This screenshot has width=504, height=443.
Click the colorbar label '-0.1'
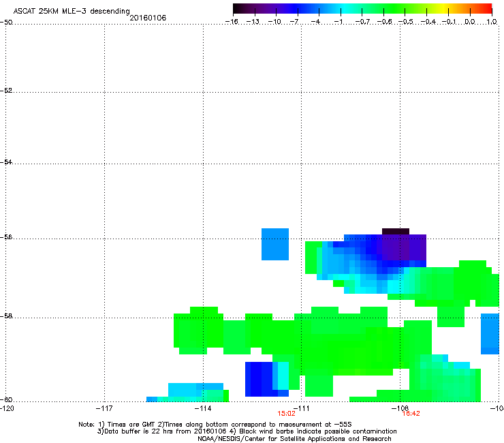tap(449, 22)
